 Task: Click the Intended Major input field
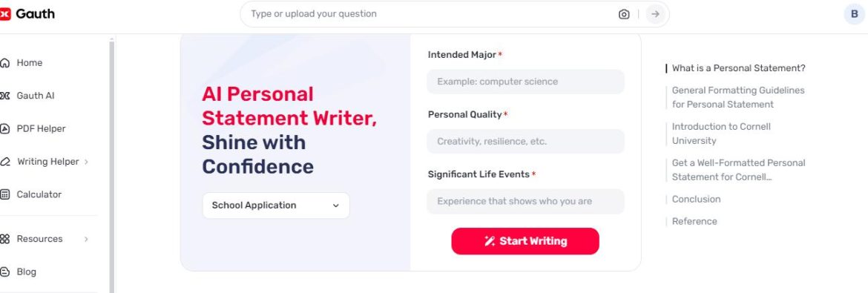525,82
